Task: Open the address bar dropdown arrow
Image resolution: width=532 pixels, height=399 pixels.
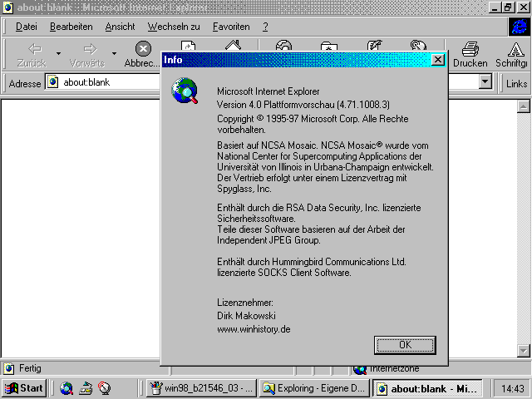Action: [x=485, y=81]
